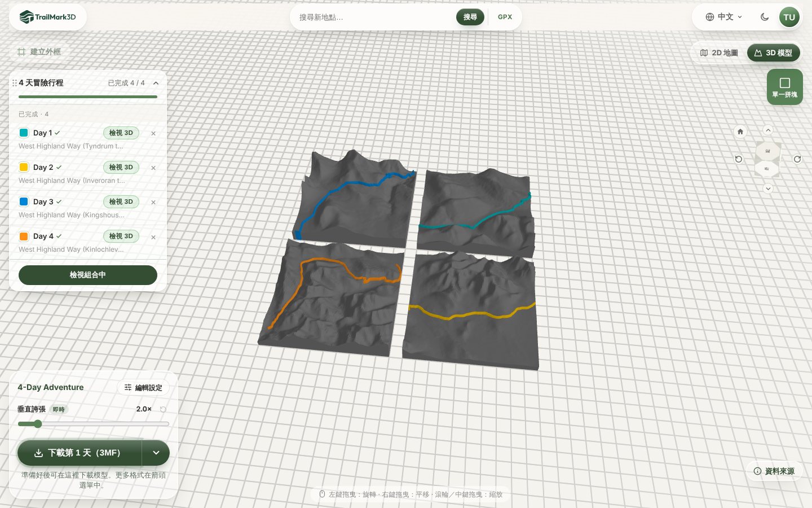View Day 2 in 3D
Screen dimensions: 812x508
coord(121,167)
